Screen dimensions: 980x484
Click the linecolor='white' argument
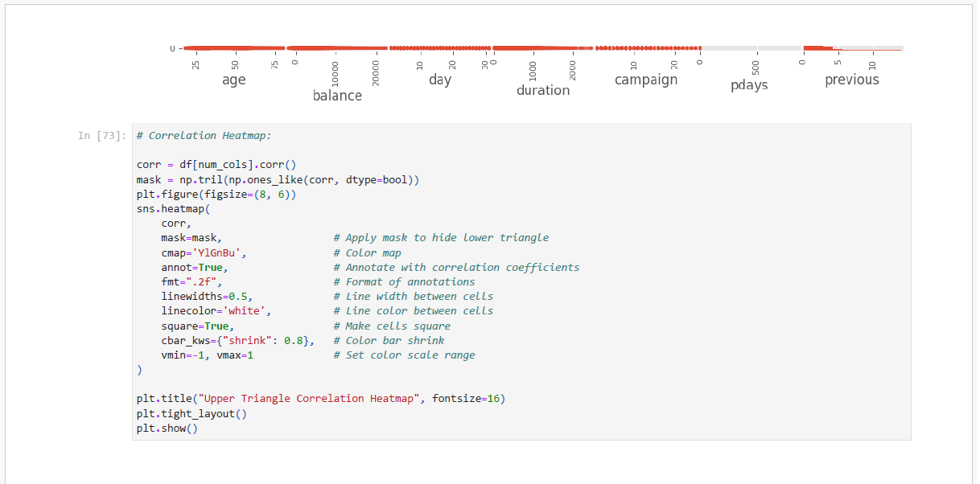(216, 311)
